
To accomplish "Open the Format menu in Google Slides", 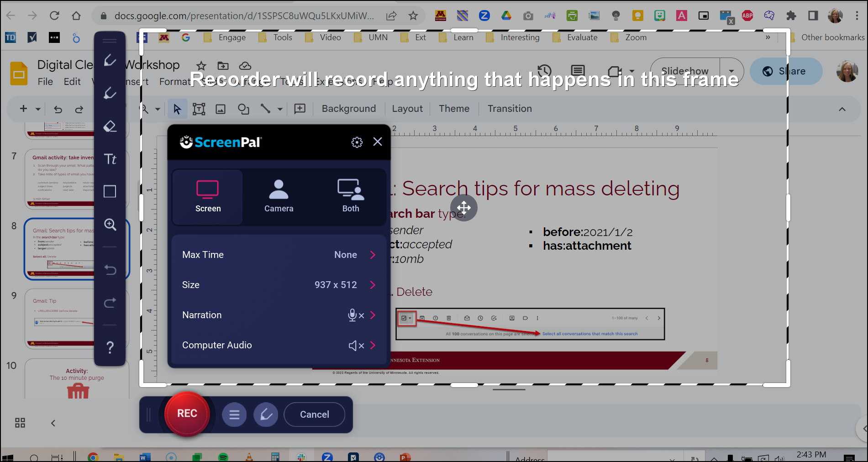I will click(175, 82).
